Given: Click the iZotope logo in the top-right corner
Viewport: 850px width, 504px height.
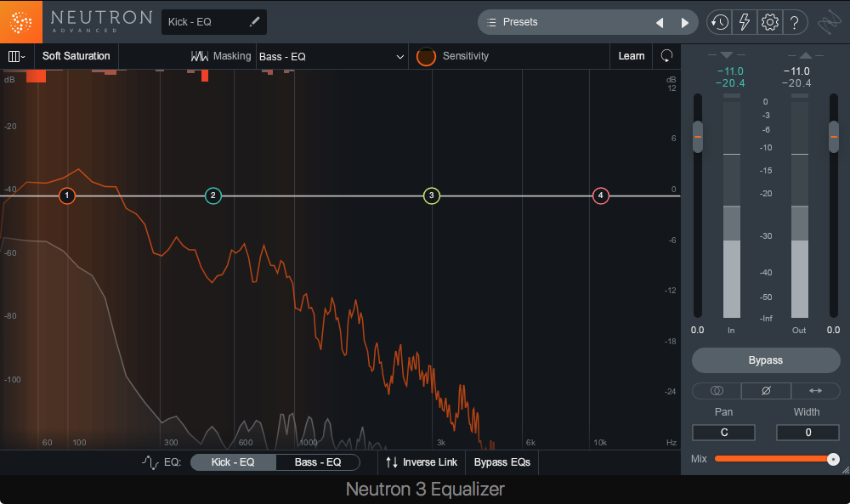Looking at the screenshot, I should tap(829, 22).
